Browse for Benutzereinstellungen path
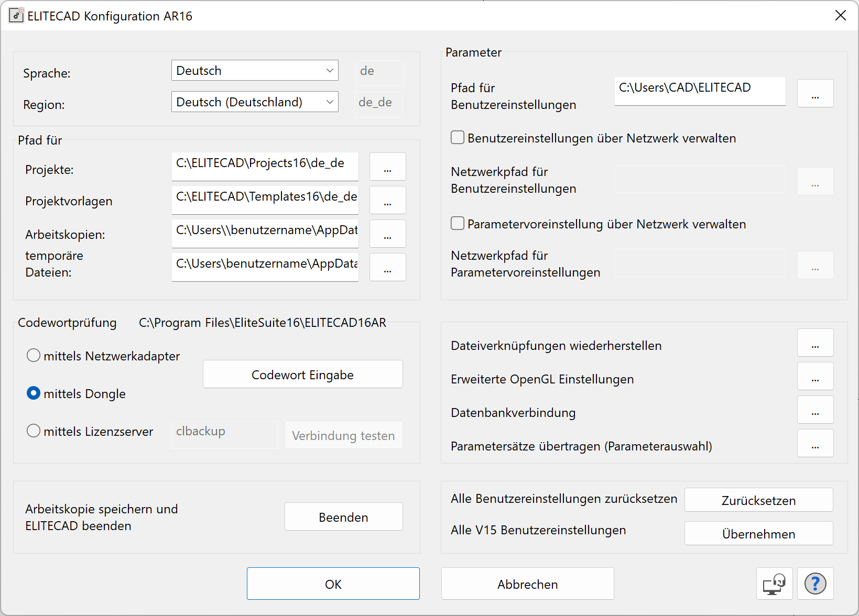Viewport: 859px width, 616px height. tap(815, 93)
